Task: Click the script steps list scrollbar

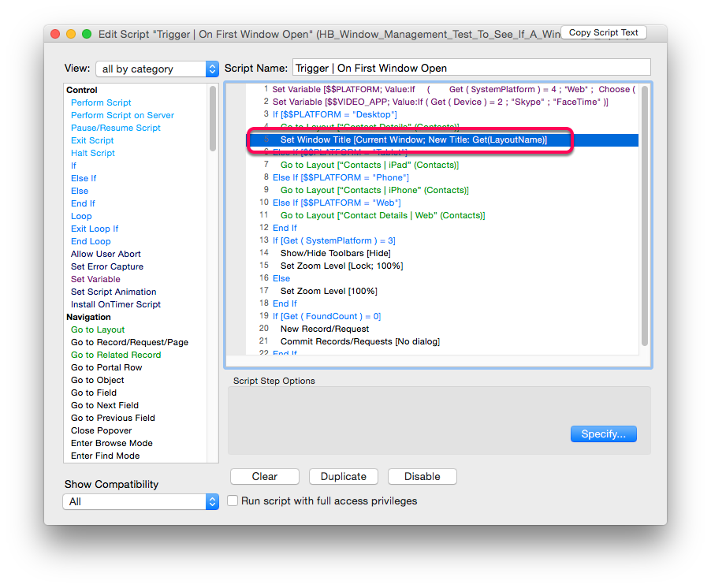Action: (645, 213)
